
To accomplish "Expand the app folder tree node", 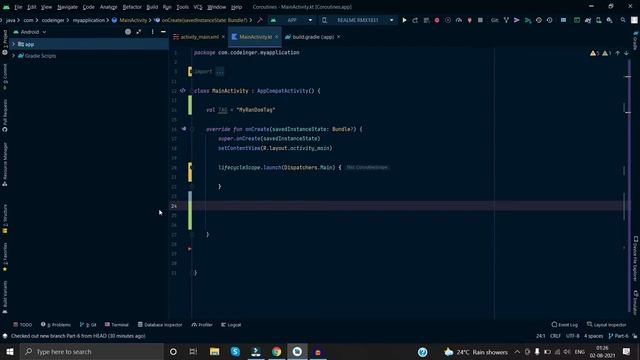I will tap(13, 44).
